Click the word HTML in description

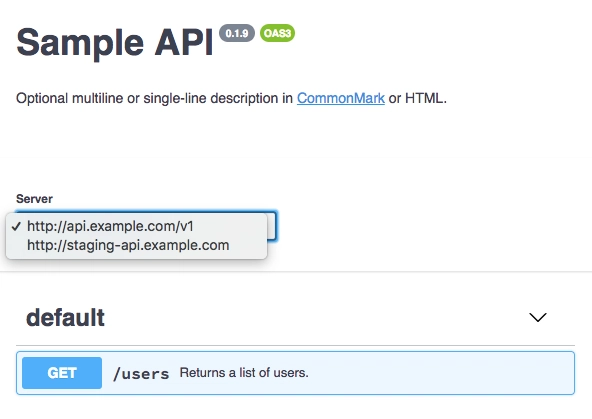click(x=424, y=98)
